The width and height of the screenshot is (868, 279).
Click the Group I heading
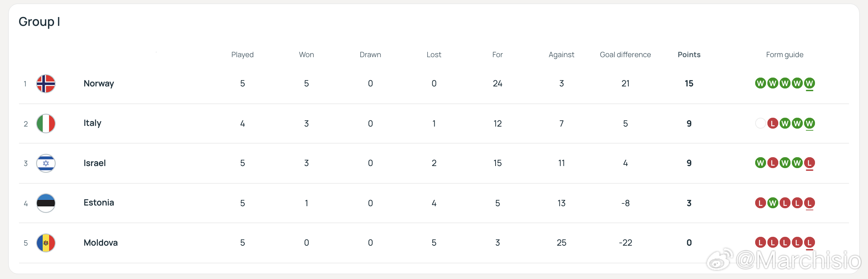coord(39,22)
